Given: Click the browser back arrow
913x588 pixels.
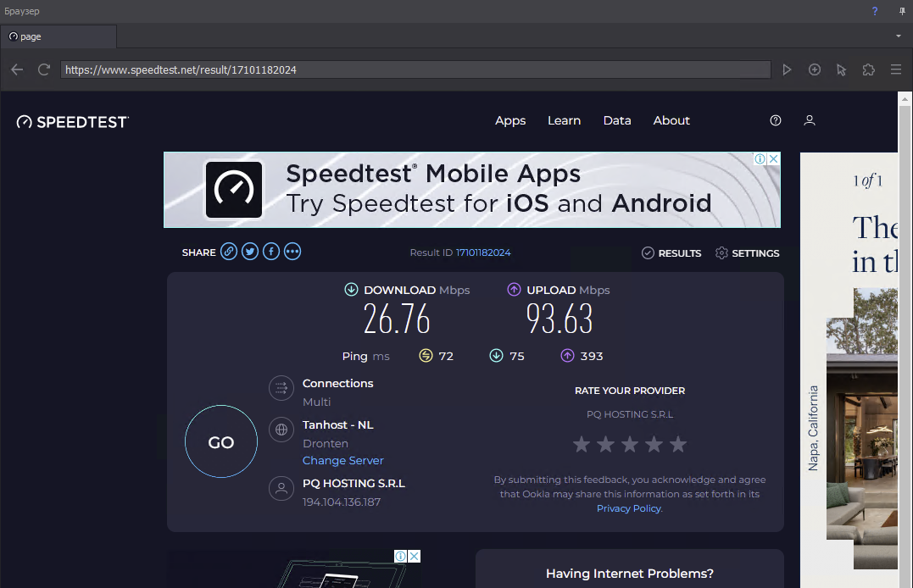Looking at the screenshot, I should click(x=17, y=69).
